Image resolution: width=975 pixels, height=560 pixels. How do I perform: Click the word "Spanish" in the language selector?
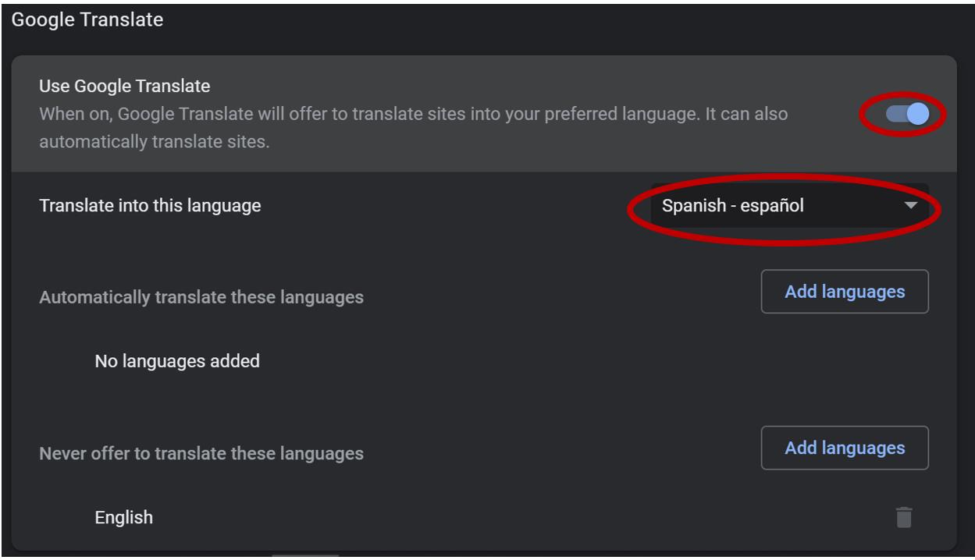[690, 206]
